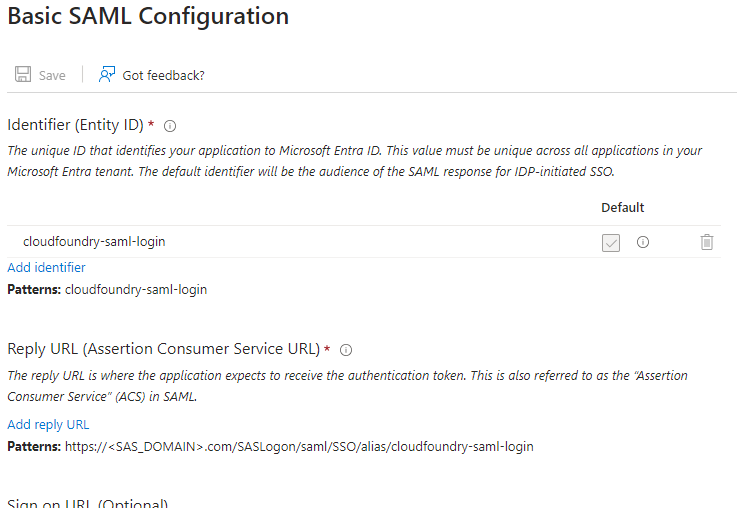Click the Default column header
Viewport: 737px width, 508px height.
pos(622,208)
